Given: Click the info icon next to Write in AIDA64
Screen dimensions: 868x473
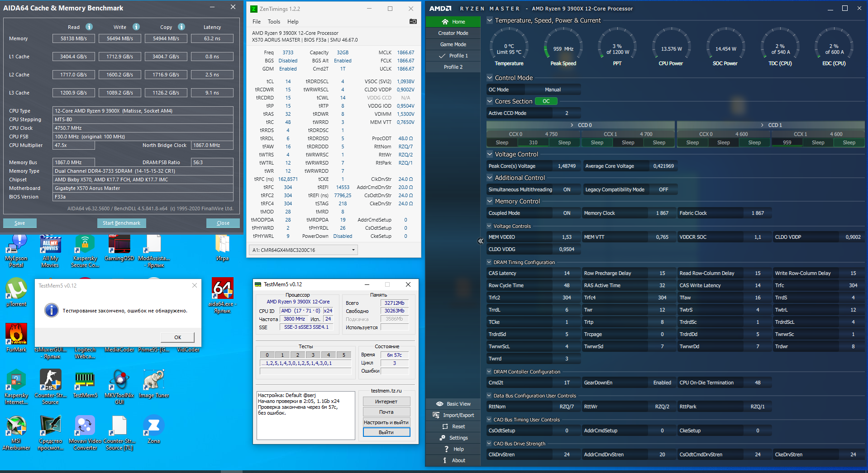Looking at the screenshot, I should 136,27.
